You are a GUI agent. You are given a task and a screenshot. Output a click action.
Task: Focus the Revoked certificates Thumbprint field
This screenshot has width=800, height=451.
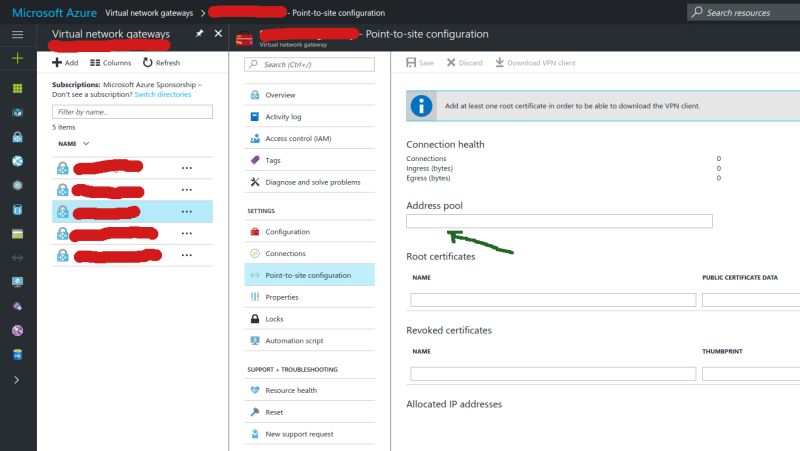(x=751, y=374)
